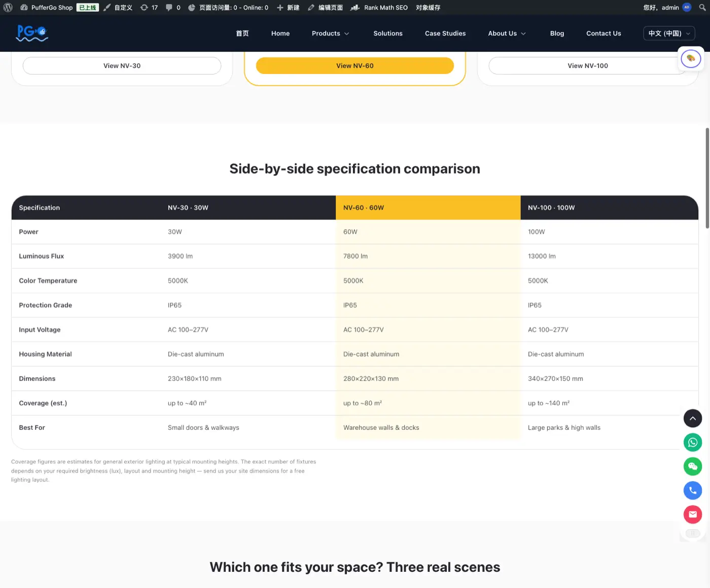The width and height of the screenshot is (710, 588).
Task: Click the PufferGo logo in header
Action: 32,33
